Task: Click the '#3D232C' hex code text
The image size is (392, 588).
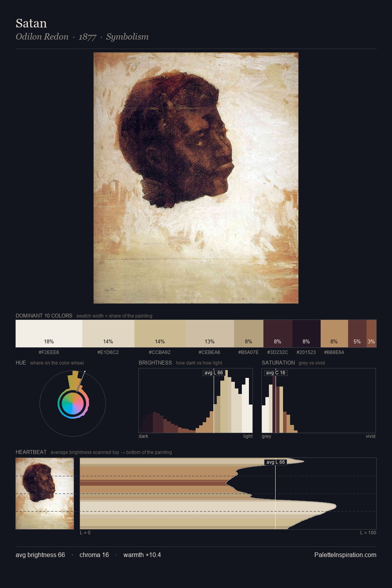Action: point(278,352)
